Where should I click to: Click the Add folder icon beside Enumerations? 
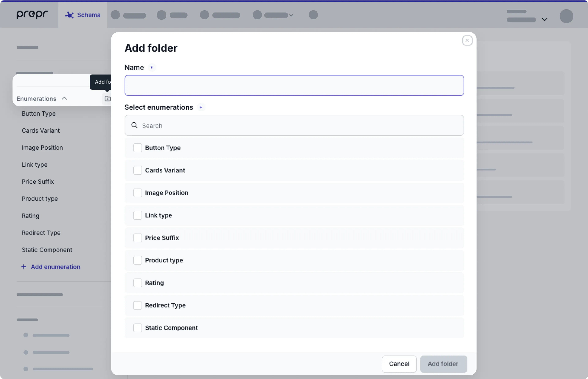pos(107,99)
